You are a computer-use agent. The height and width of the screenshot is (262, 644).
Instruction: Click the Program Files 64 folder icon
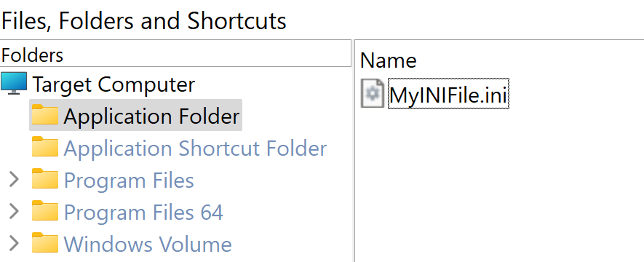point(45,210)
